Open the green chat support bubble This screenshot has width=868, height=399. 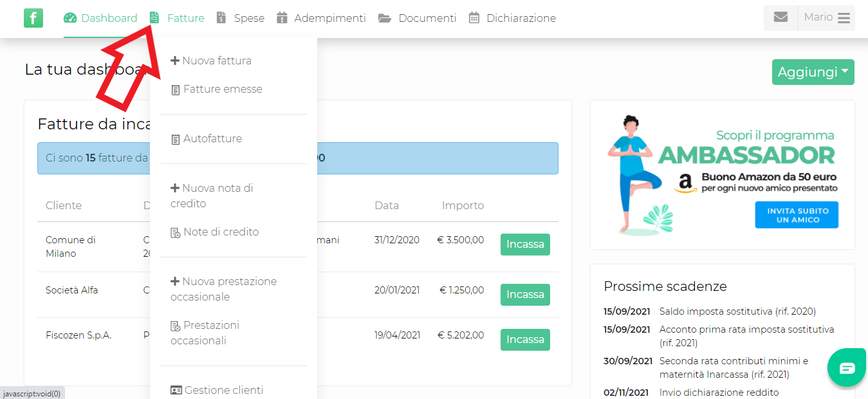click(847, 367)
